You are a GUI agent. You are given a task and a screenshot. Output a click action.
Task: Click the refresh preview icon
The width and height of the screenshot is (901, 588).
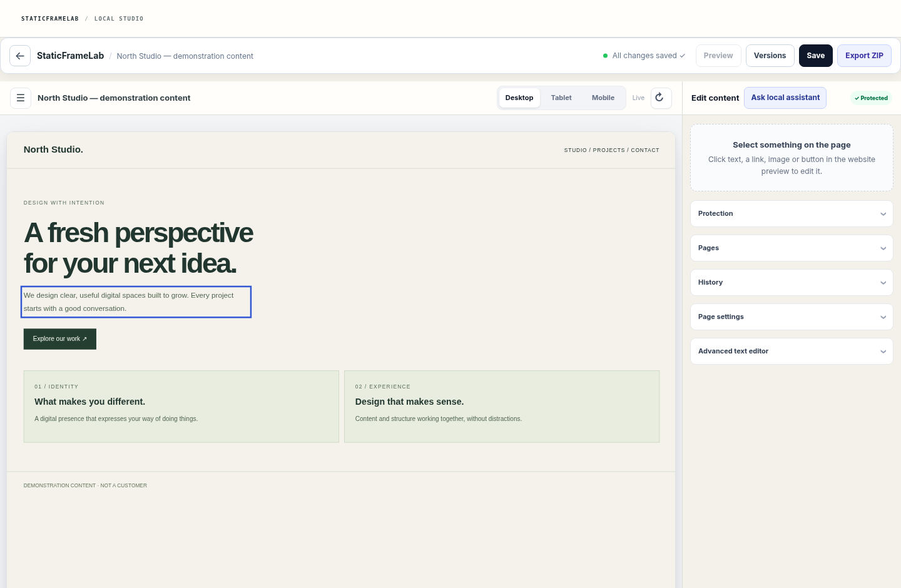(661, 98)
